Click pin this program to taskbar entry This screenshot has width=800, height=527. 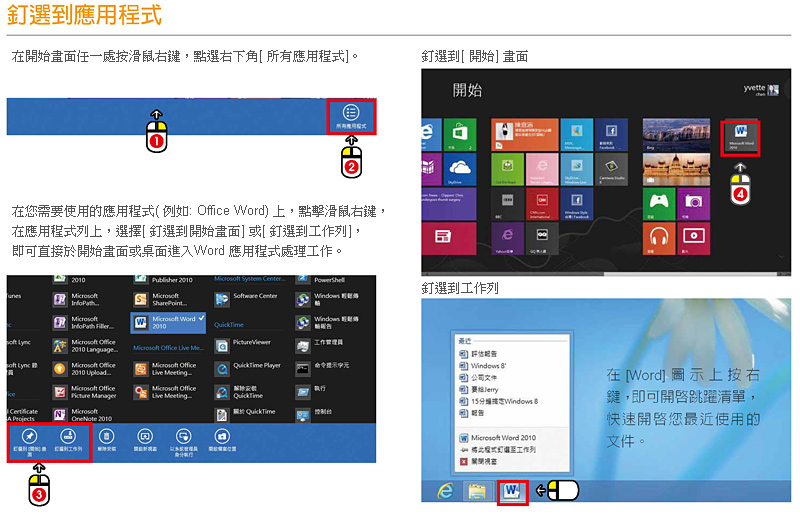[497, 449]
